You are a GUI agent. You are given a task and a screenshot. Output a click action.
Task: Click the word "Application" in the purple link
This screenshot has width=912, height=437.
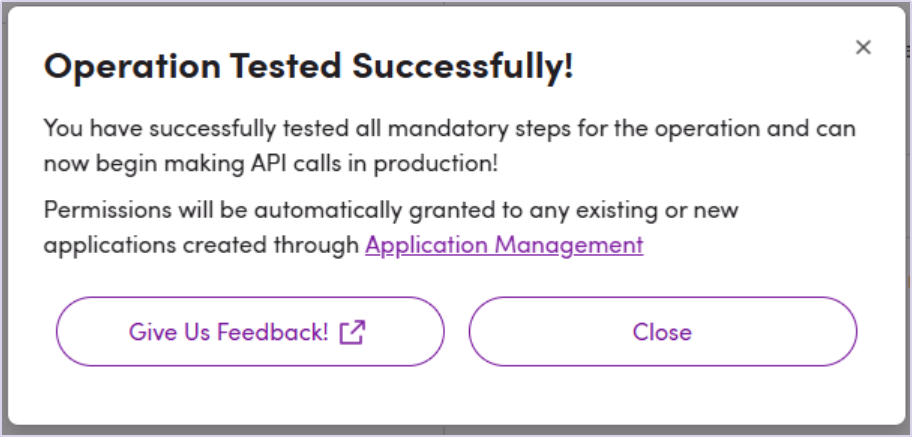pyautogui.click(x=425, y=245)
